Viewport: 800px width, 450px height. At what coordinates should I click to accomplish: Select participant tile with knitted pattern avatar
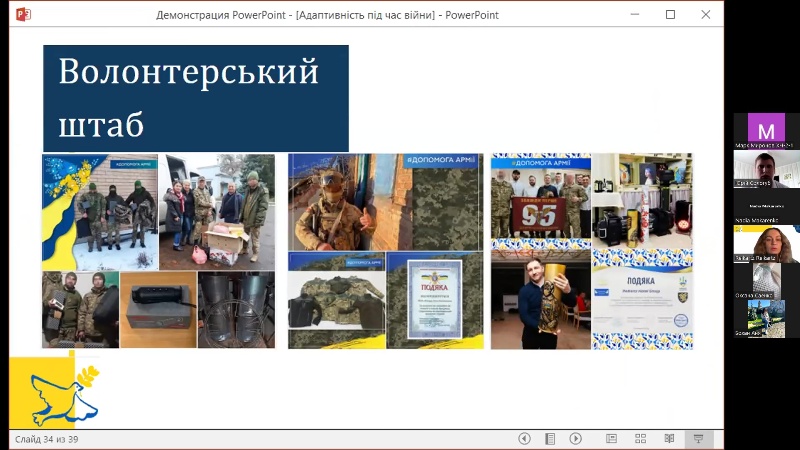[766, 281]
